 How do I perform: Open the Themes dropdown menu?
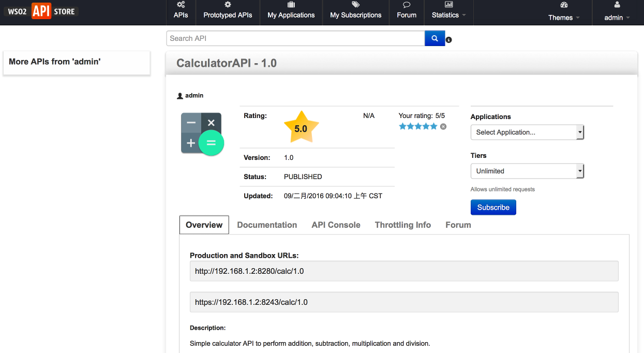(564, 12)
